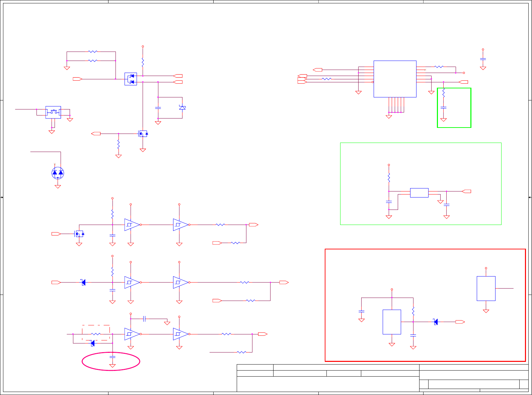Click the second Schmitt buffer in the bottom row
Image resolution: width=532 pixels, height=395 pixels.
181,334
